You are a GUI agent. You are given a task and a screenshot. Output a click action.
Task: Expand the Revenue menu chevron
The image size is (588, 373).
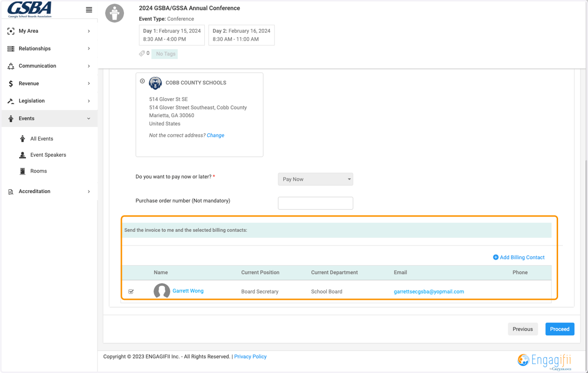pyautogui.click(x=89, y=84)
